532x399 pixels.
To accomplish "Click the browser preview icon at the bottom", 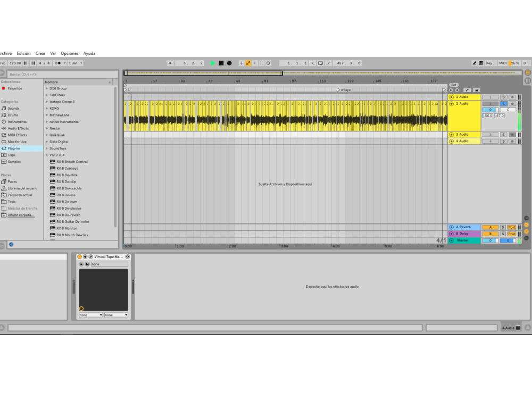I will click(11, 244).
